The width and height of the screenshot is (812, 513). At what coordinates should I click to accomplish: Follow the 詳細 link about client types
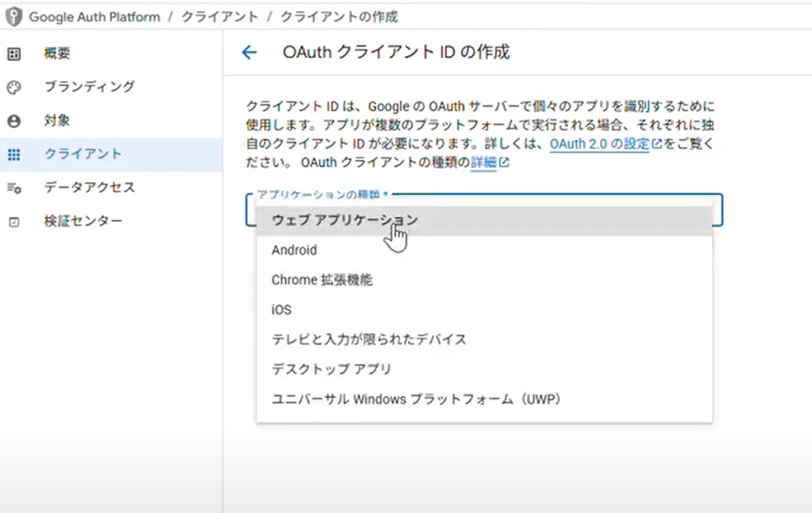pos(483,162)
